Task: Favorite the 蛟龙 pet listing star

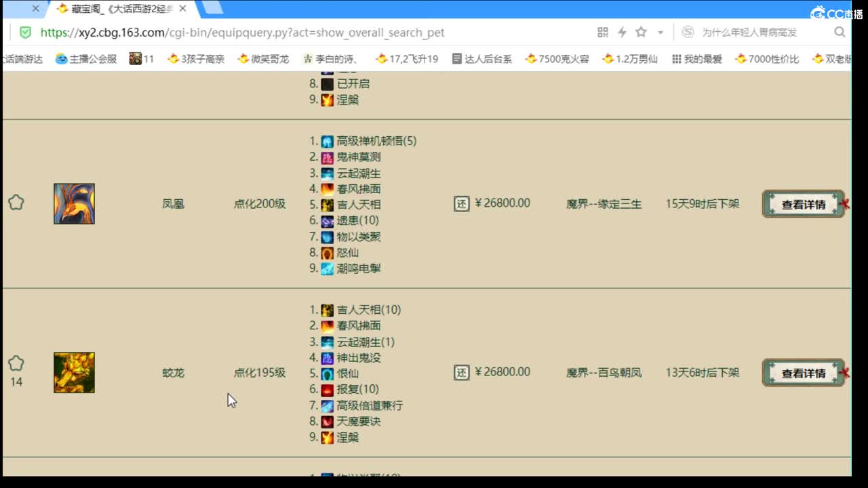Action: pos(16,363)
